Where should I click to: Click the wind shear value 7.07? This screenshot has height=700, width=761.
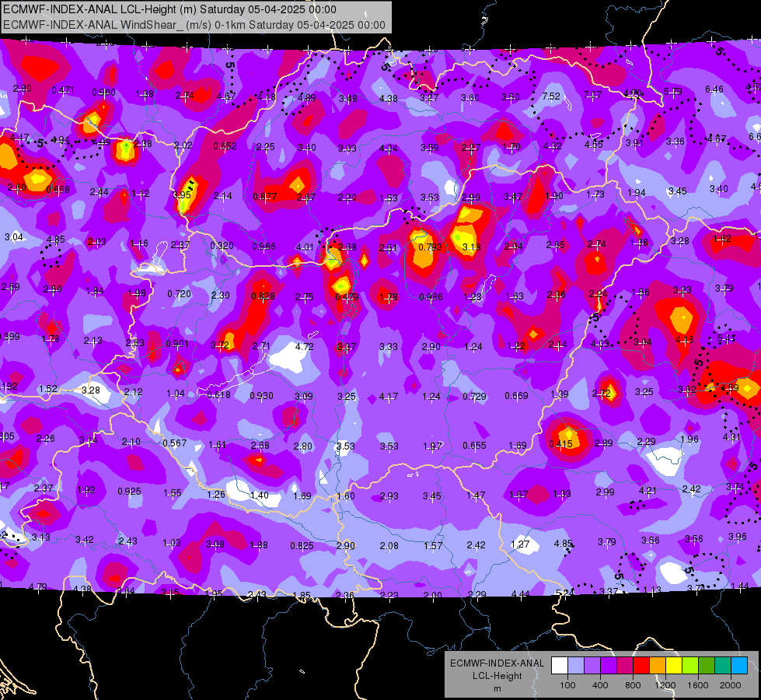(592, 95)
